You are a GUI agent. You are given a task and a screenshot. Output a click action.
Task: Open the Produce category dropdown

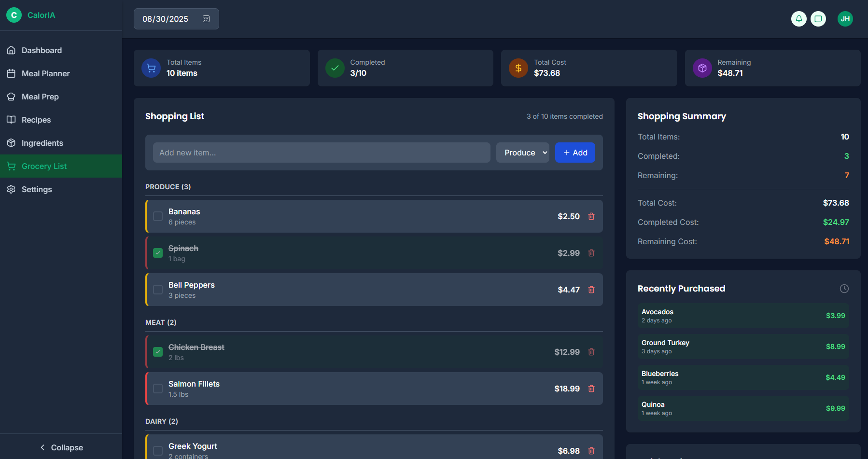(x=523, y=153)
